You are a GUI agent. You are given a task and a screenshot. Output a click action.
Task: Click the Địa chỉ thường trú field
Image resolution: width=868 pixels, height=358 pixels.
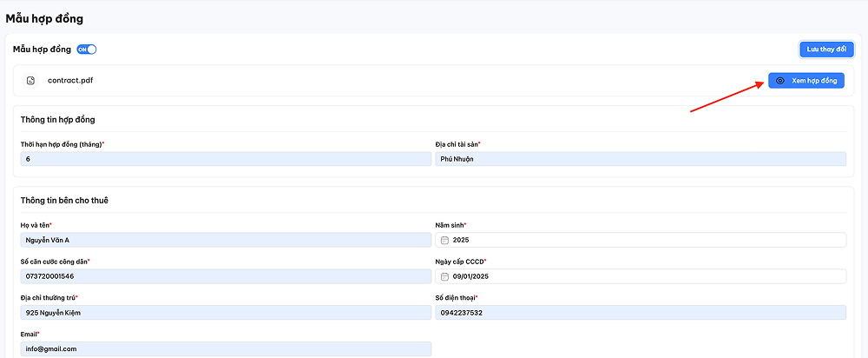[x=226, y=313]
